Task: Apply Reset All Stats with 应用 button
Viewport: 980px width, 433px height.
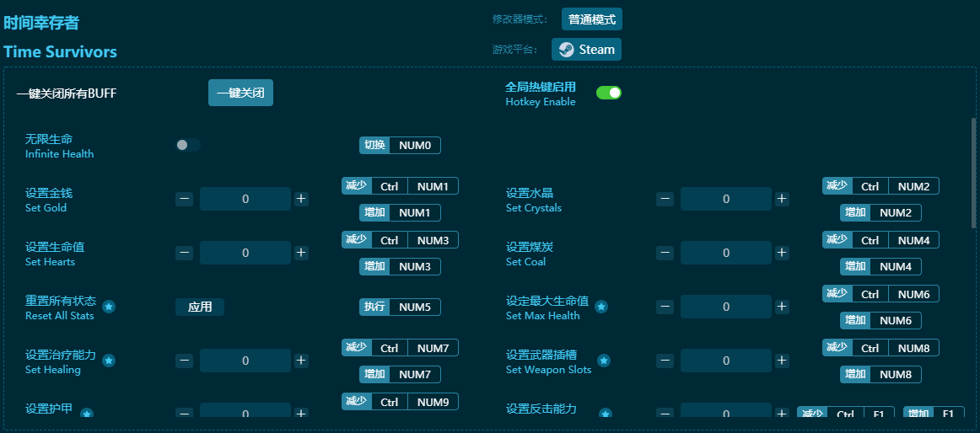Action: tap(200, 307)
